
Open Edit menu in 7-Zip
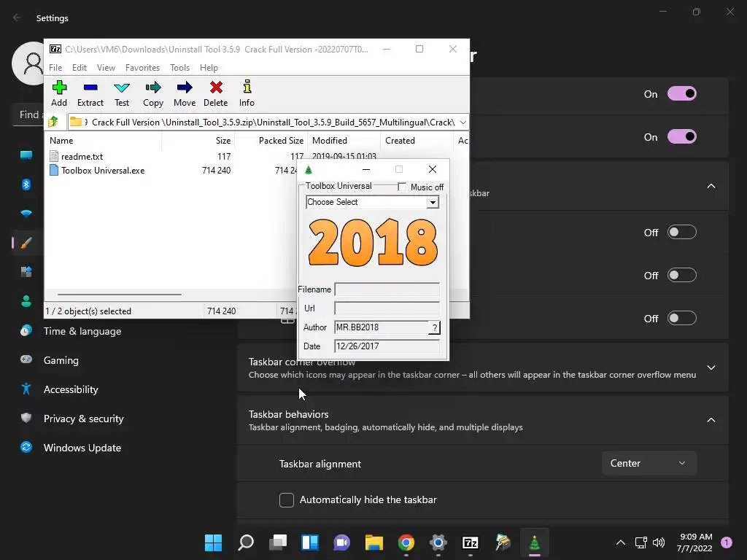79,68
